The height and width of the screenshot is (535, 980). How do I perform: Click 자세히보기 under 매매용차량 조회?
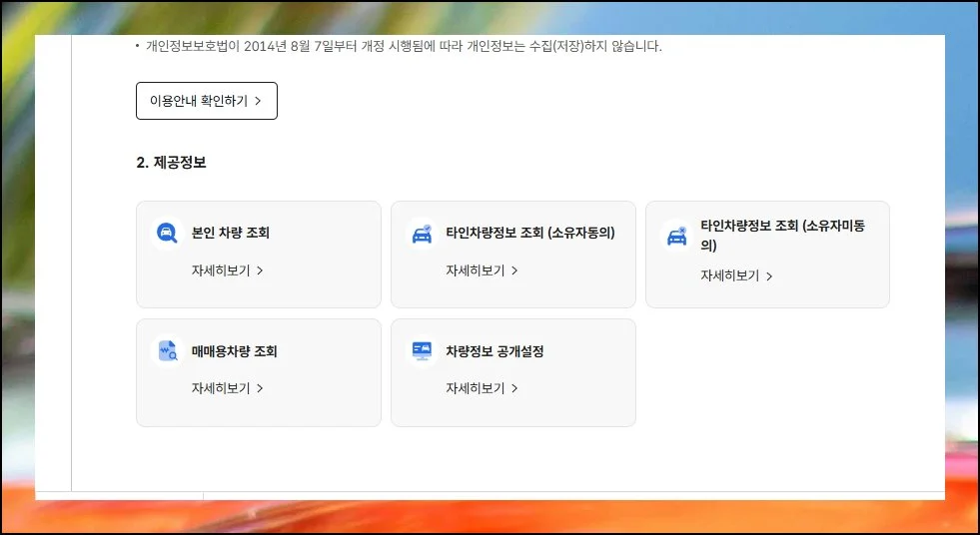pos(221,388)
